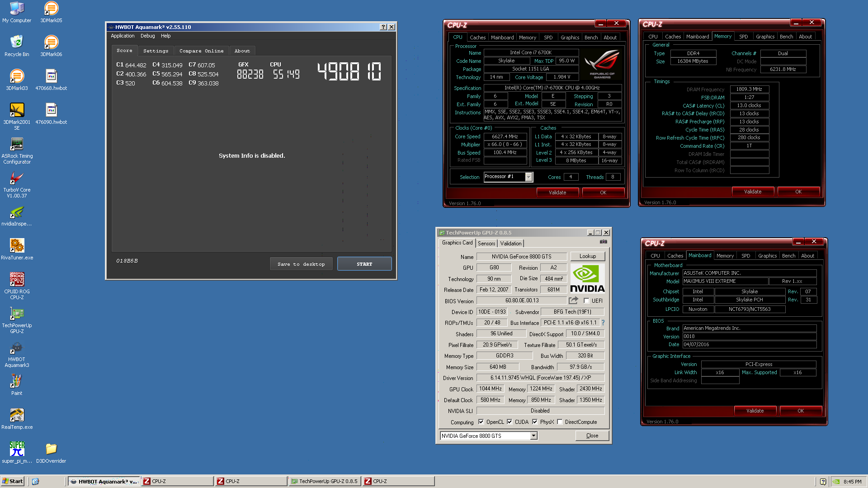This screenshot has width=868, height=488.
Task: Launch the 3DMark03 desktop shortcut
Action: click(17, 80)
